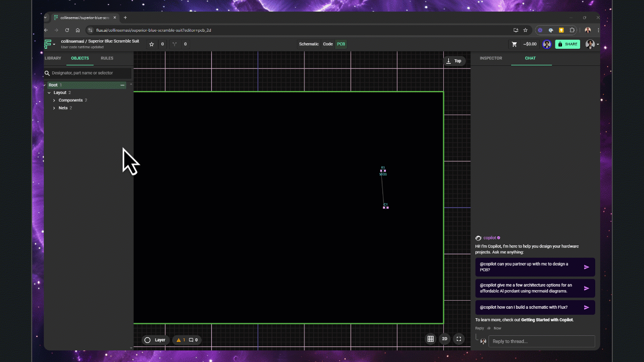This screenshot has height=362, width=644.
Task: Click the Reply to thread input
Action: 541,341
